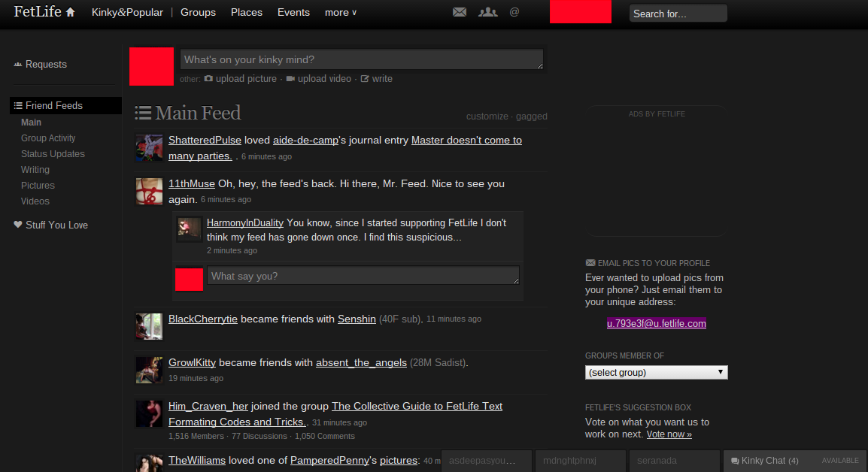Go to Places
This screenshot has height=472, width=868.
click(x=247, y=12)
